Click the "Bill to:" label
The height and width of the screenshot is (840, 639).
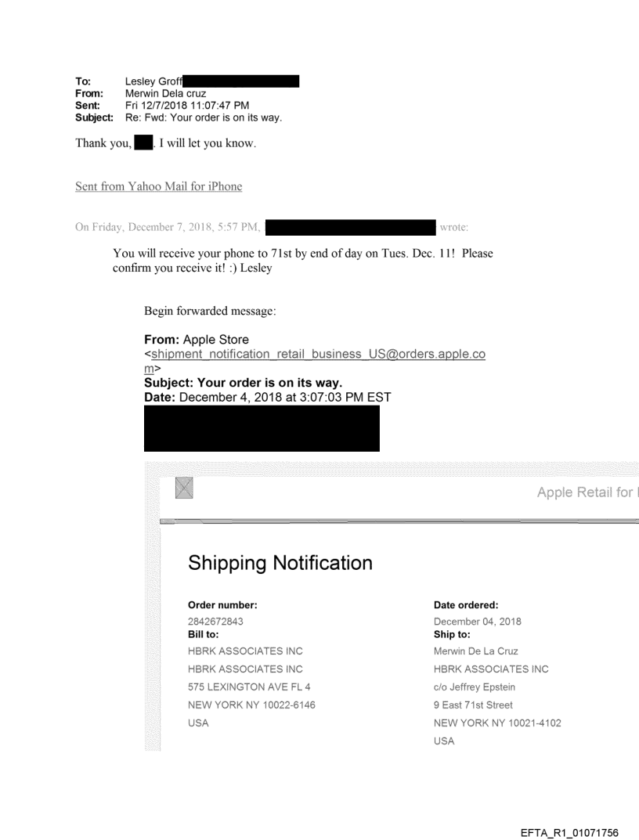coord(205,635)
